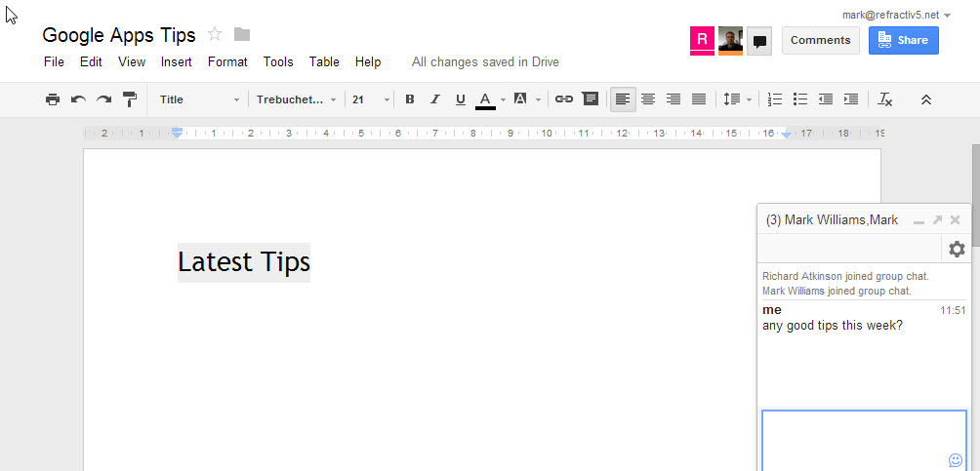Expand the text color dropdown arrow
Viewport: 980px width, 471px height.
pyautogui.click(x=503, y=99)
